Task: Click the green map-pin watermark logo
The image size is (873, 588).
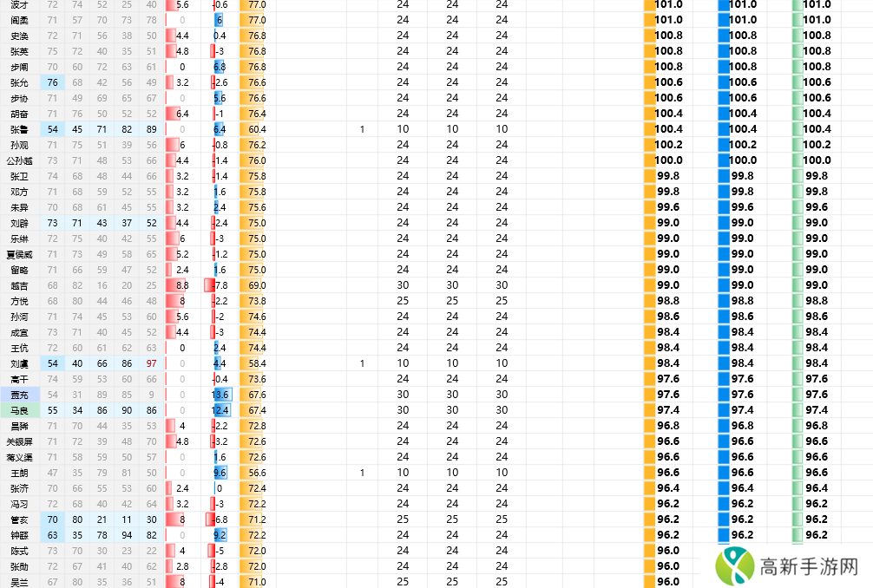Action: click(x=734, y=566)
